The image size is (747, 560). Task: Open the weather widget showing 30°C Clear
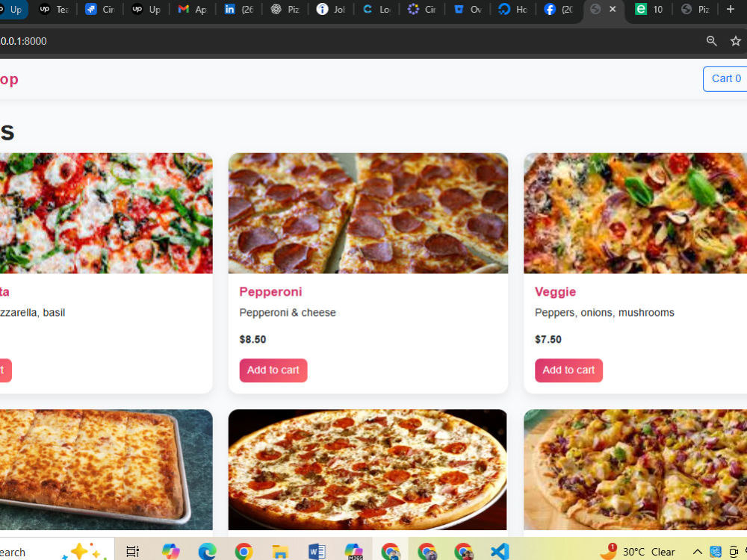[638, 552]
